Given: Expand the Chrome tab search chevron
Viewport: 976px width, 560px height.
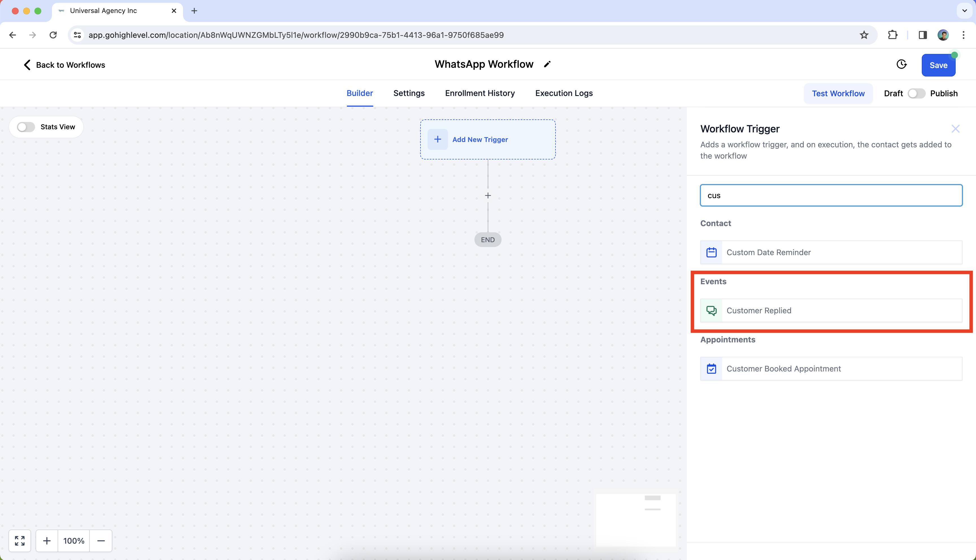Looking at the screenshot, I should point(964,11).
